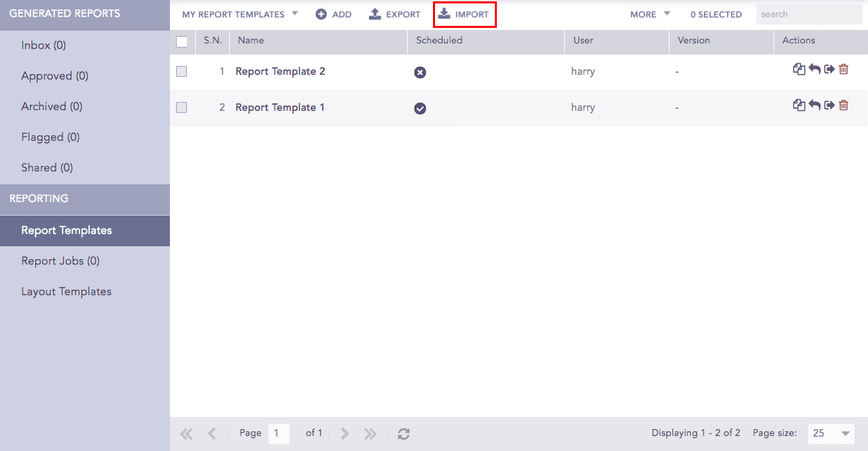
Task: Click the scheduled checkmark icon for Report Template 1
Action: tap(420, 108)
